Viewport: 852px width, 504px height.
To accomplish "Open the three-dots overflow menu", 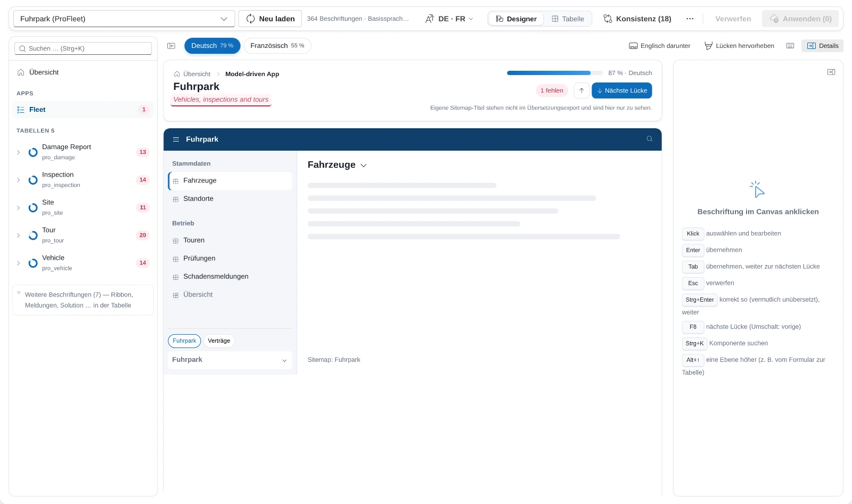I will click(690, 19).
